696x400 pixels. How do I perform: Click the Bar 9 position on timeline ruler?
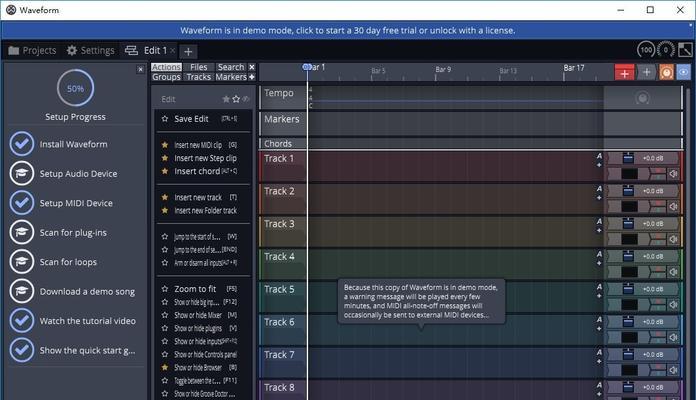pyautogui.click(x=443, y=70)
